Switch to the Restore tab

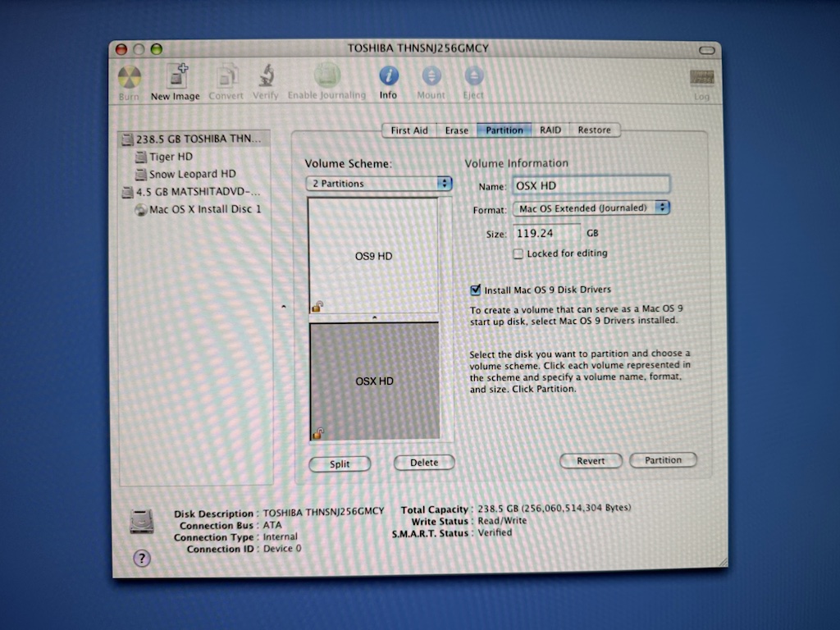pos(594,130)
